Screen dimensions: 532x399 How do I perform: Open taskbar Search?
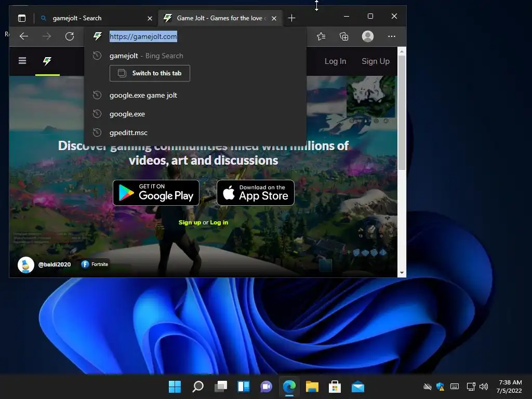(x=198, y=387)
